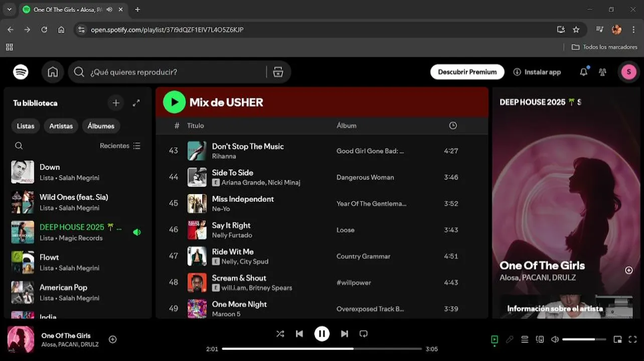Open the notifications bell
644x361 pixels.
583,72
